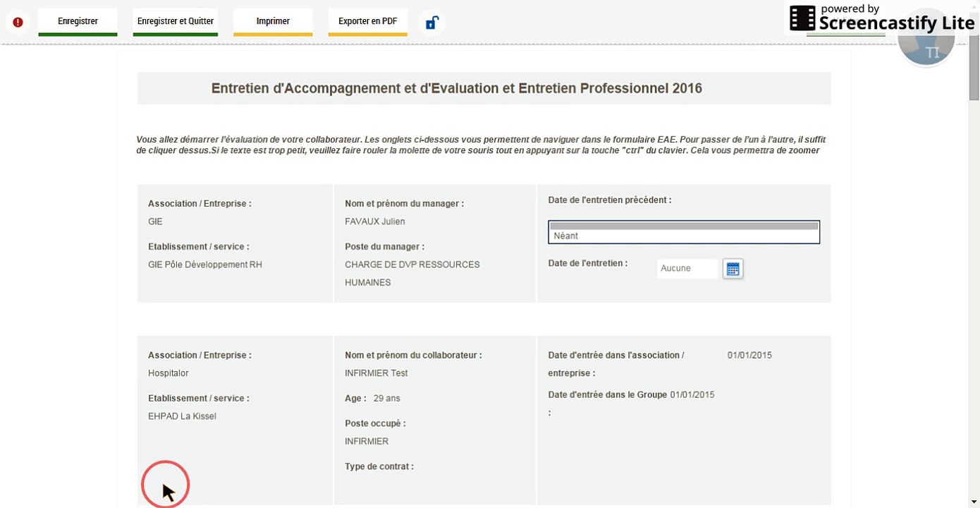Click the Date de l'entretien input field
Screen dimensions: 980x508
(x=687, y=268)
